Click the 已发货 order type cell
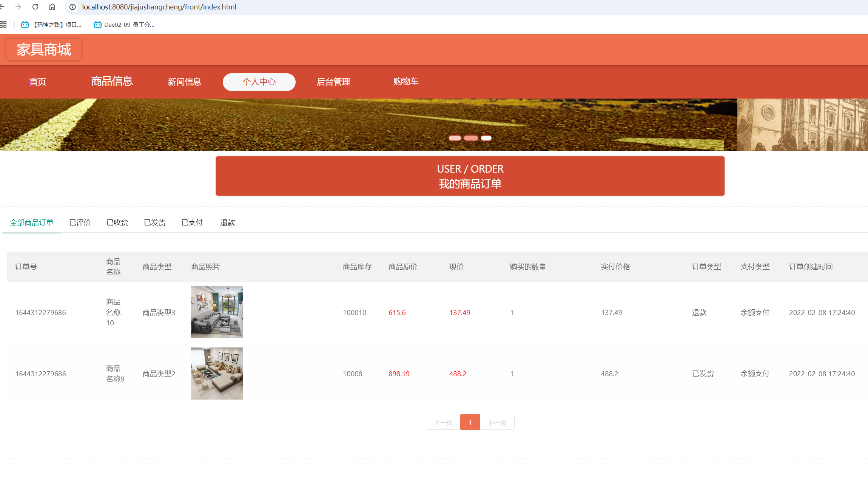Screen dimensions: 868x494 703,374
